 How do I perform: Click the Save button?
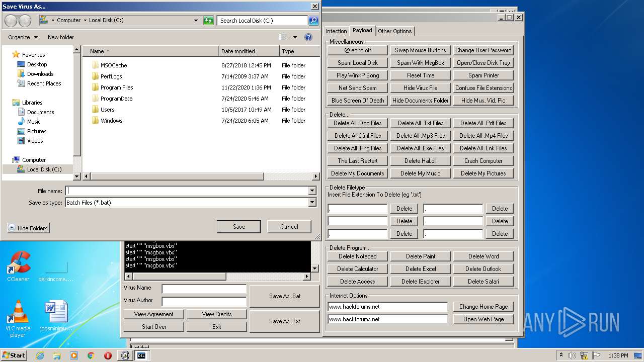pos(239,227)
